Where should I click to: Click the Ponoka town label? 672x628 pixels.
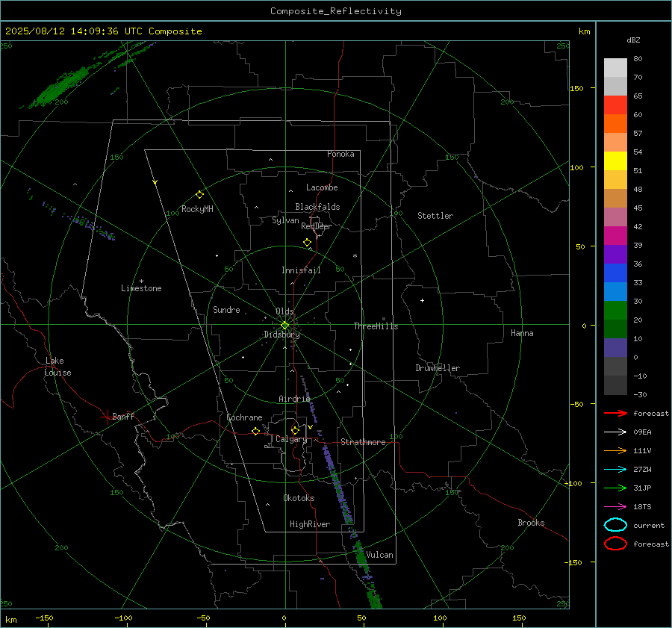coord(340,154)
